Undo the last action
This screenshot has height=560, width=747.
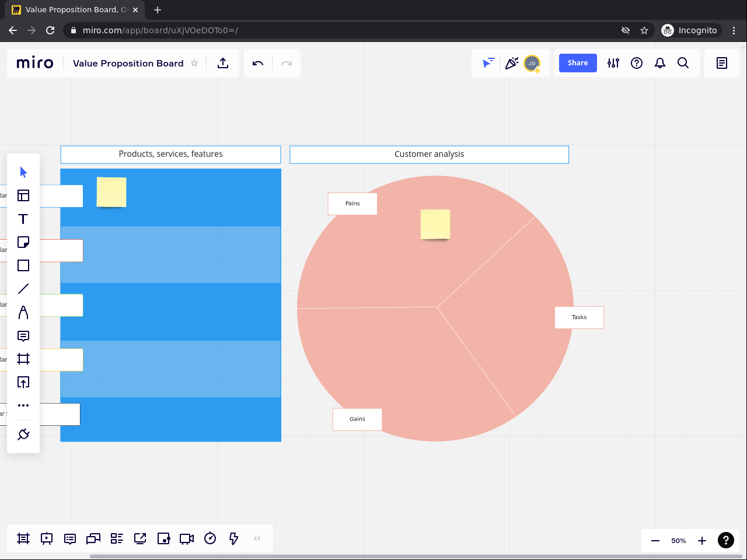(258, 63)
